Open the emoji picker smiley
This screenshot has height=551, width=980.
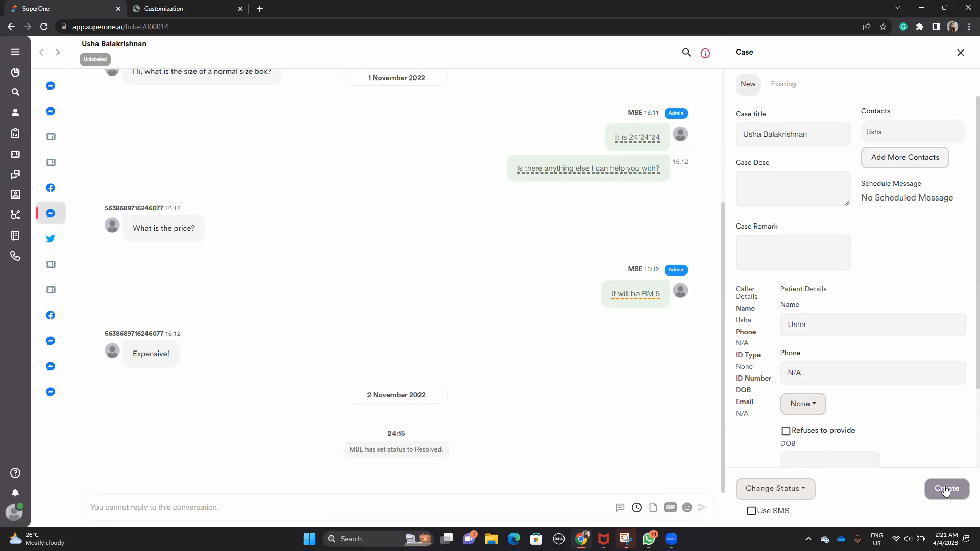687,507
